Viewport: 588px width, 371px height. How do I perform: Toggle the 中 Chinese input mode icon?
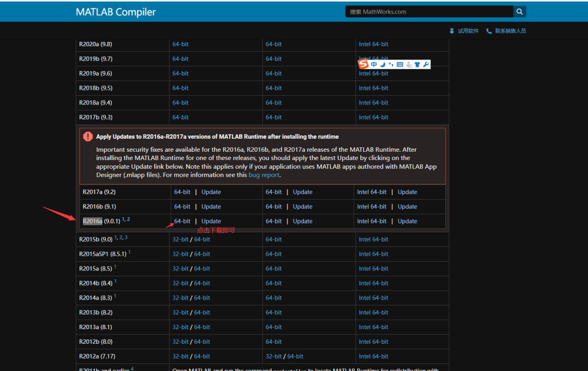pyautogui.click(x=374, y=64)
